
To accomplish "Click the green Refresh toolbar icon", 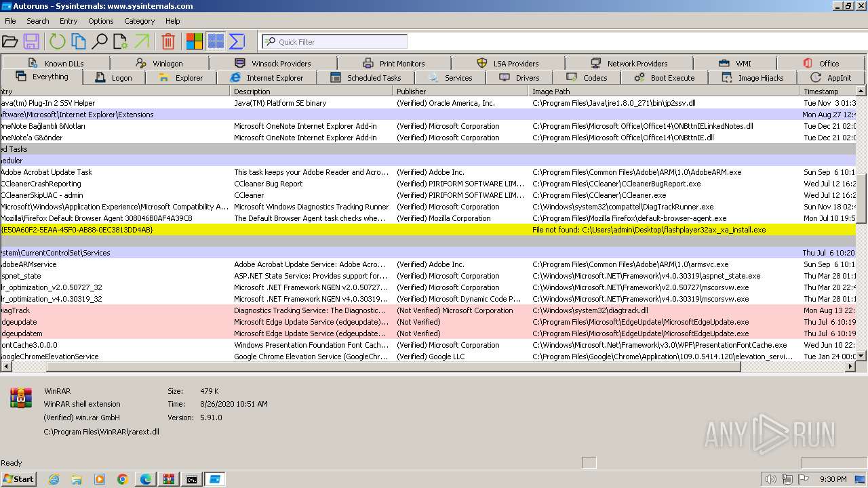I will (57, 42).
